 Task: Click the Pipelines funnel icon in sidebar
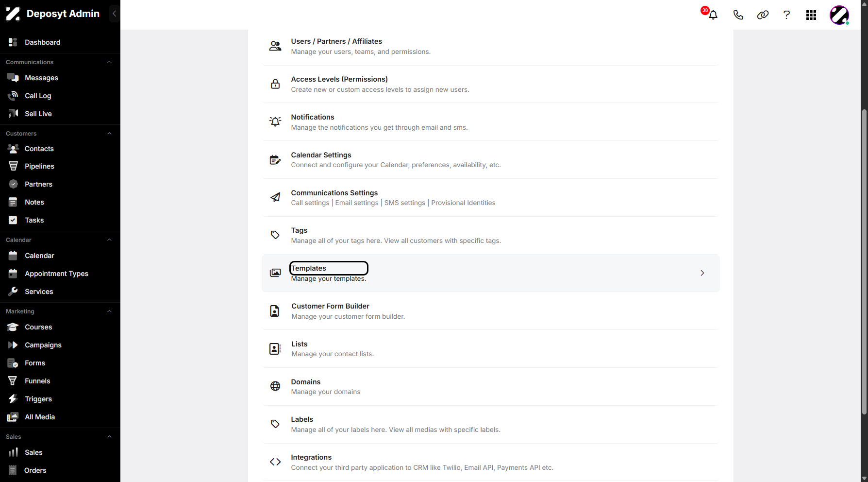tap(13, 166)
